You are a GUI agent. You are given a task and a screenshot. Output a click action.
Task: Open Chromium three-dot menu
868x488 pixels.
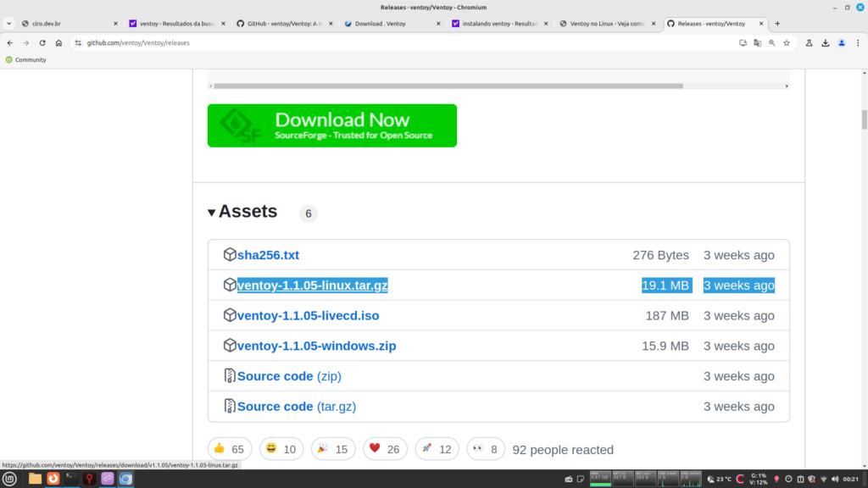point(858,42)
